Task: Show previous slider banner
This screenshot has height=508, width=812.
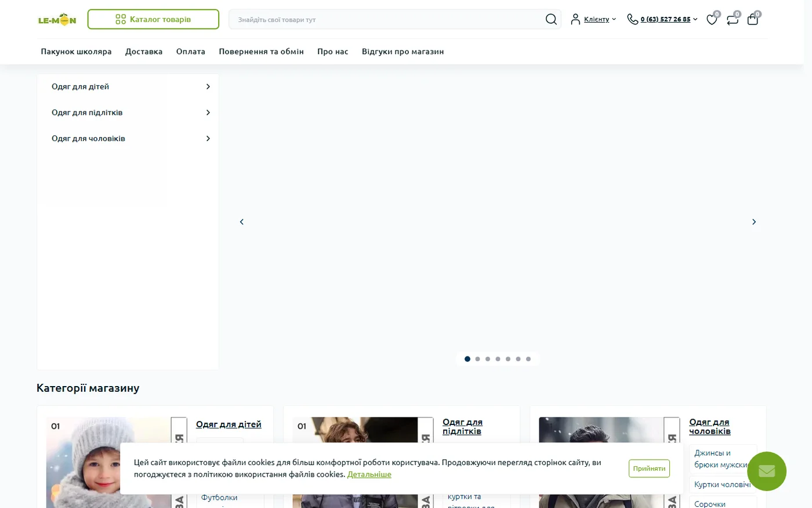Action: (x=242, y=222)
